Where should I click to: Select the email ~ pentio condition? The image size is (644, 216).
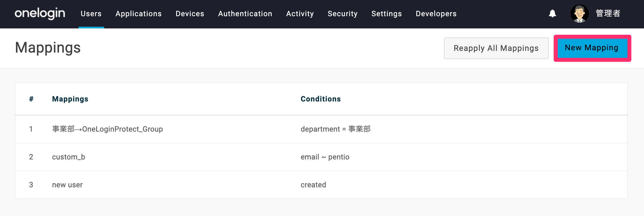325,157
